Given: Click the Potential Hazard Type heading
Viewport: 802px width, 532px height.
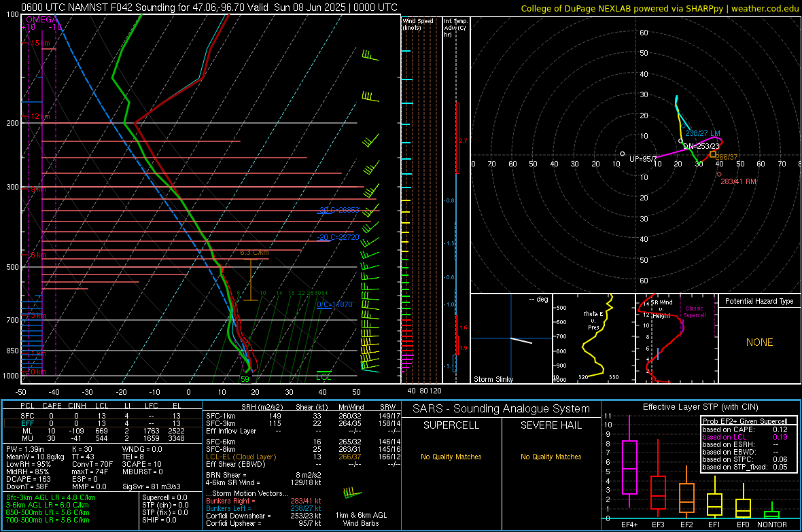Looking at the screenshot, I should pyautogui.click(x=759, y=301).
